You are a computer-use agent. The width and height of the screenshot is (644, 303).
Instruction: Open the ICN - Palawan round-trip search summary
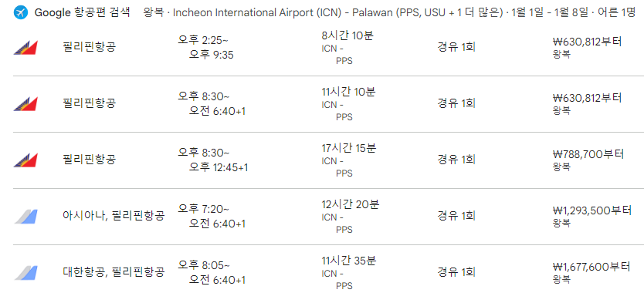(x=389, y=12)
